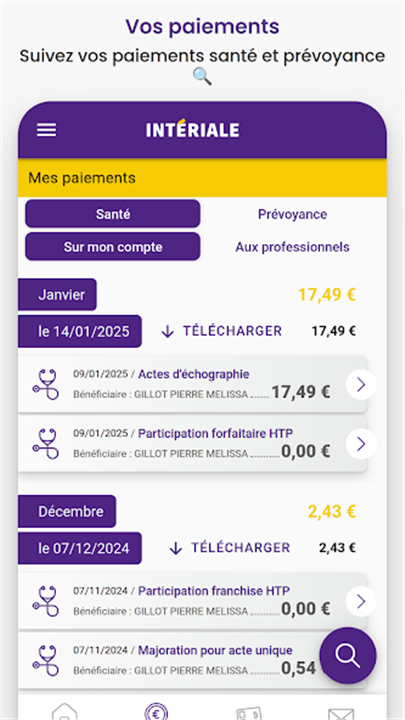Switch to the Prévoyance tab
The height and width of the screenshot is (720, 405).
coord(292,214)
